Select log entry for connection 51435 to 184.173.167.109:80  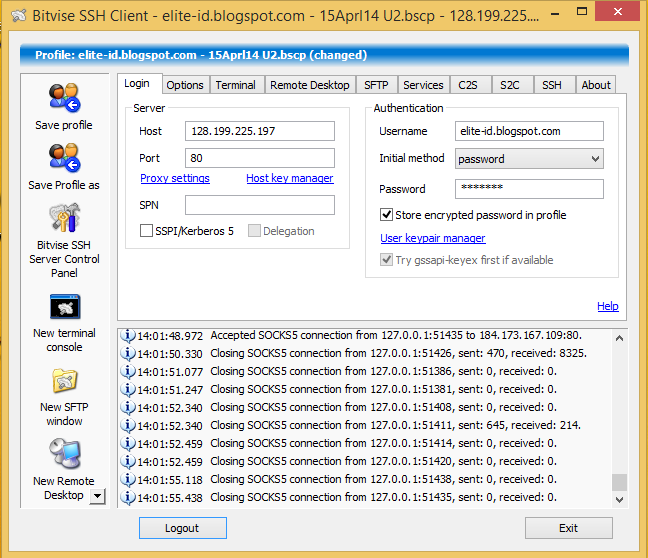point(364,336)
